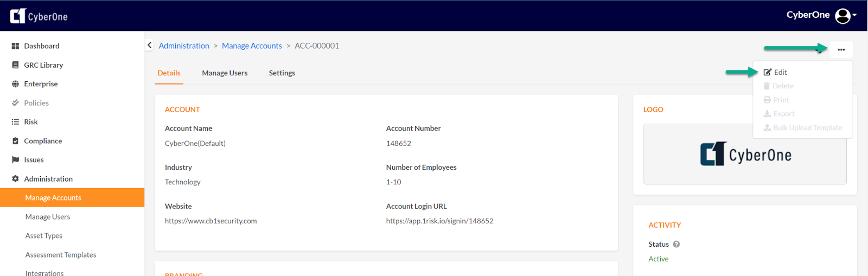Click the CyberOne username in header
Screen dimensions: 868x276
[808, 15]
